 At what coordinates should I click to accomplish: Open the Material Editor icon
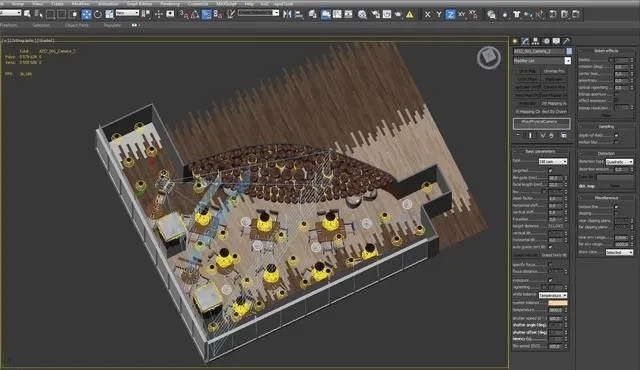point(362,14)
